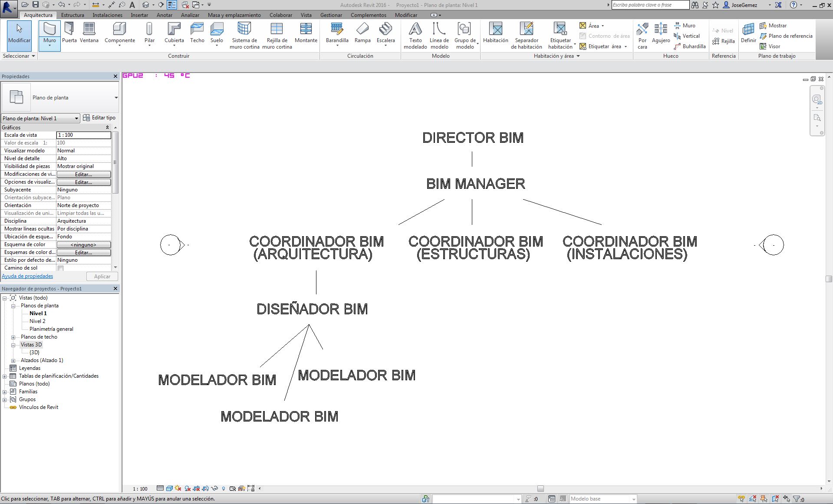Select the Ventana window tool

point(89,33)
